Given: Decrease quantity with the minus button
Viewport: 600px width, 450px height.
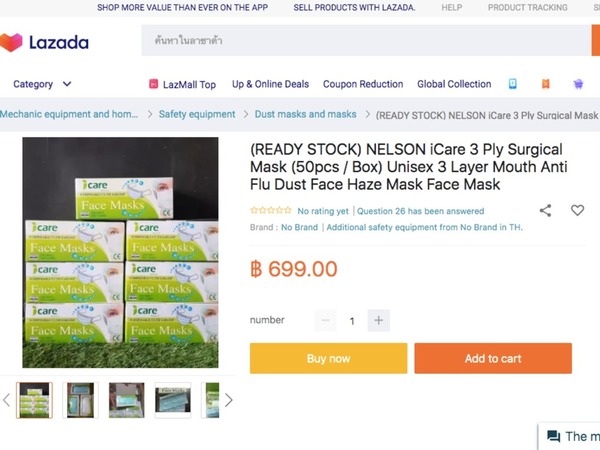Looking at the screenshot, I should 326,320.
